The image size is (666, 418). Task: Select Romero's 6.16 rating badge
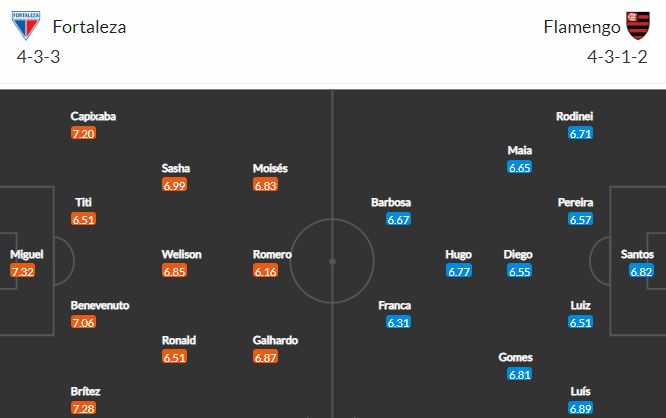point(265,271)
